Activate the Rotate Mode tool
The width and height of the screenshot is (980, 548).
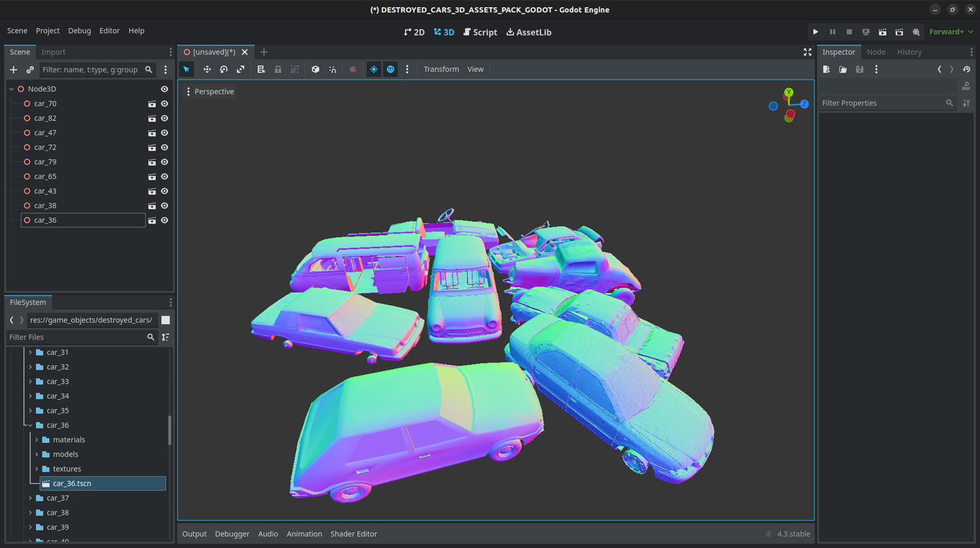coord(224,69)
